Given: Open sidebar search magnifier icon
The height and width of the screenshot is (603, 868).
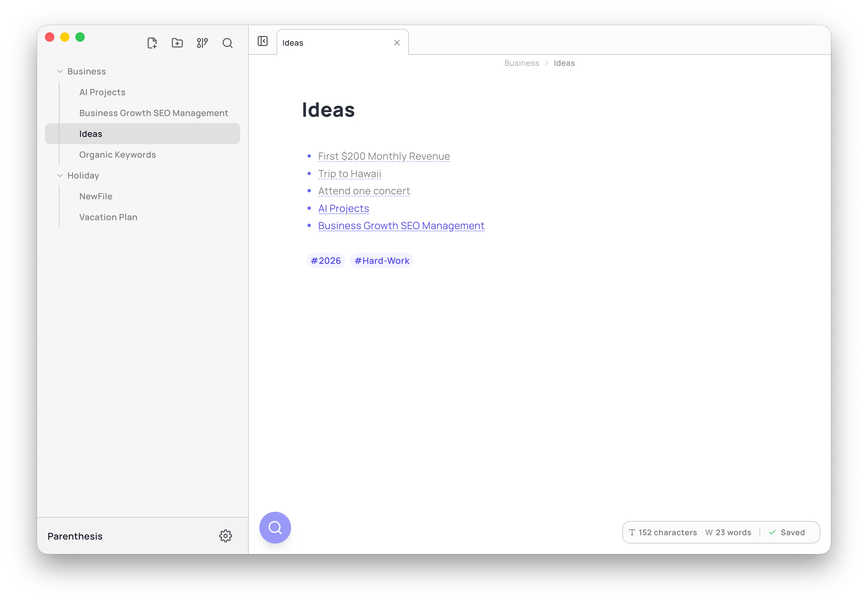Looking at the screenshot, I should pyautogui.click(x=227, y=43).
